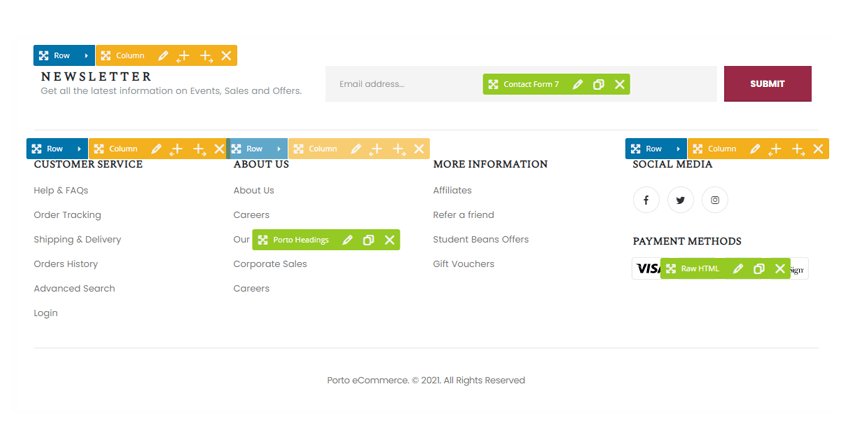Image resolution: width=856 pixels, height=445 pixels.
Task: Select the Column tab on Newsletter row
Action: (x=123, y=56)
